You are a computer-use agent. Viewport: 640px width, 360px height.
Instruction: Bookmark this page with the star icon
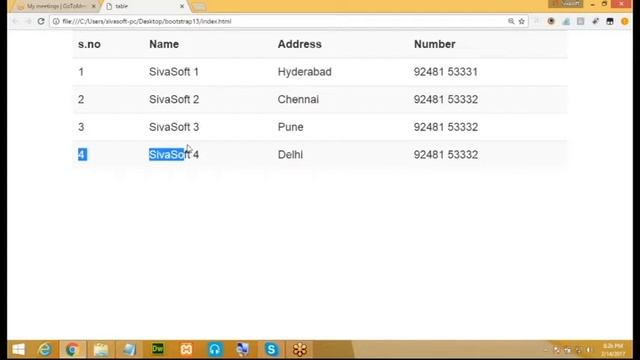point(522,21)
